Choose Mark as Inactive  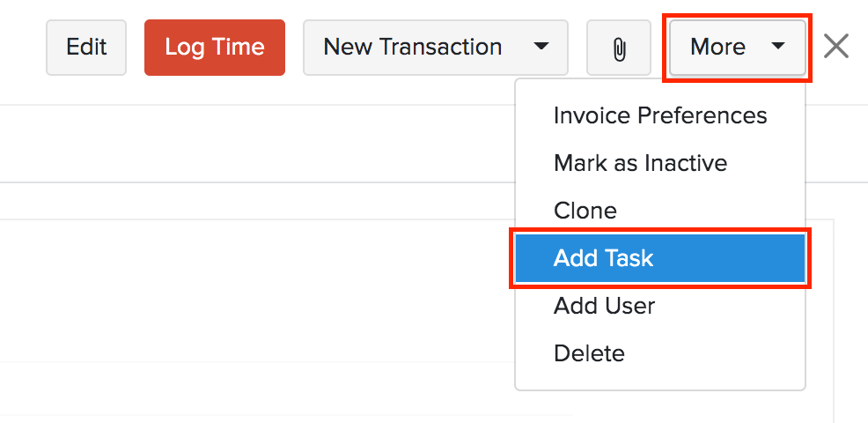coord(640,163)
